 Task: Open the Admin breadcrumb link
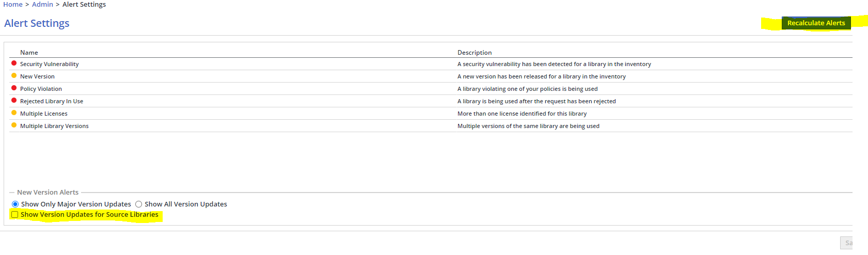(x=42, y=5)
